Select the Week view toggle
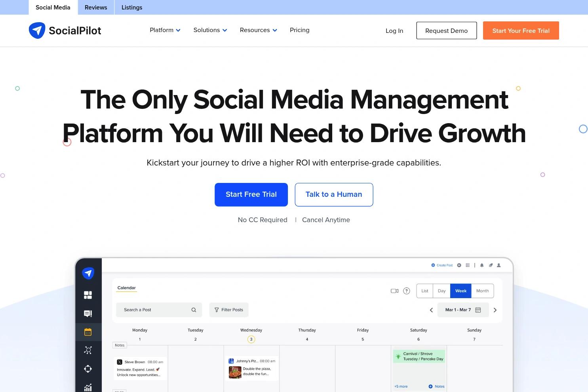 click(461, 291)
